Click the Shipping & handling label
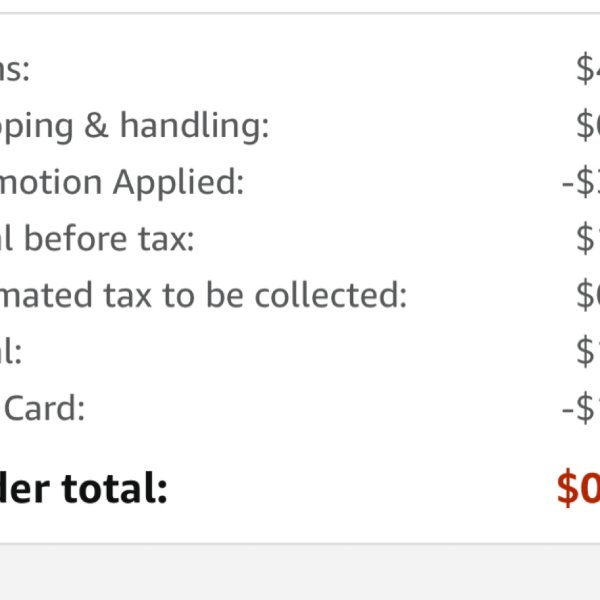Screen dimensions: 600x600 [x=134, y=127]
